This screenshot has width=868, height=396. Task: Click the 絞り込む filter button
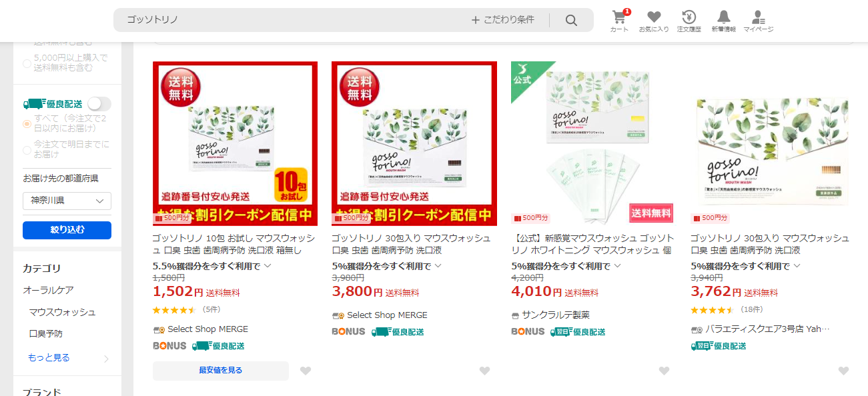(x=67, y=230)
